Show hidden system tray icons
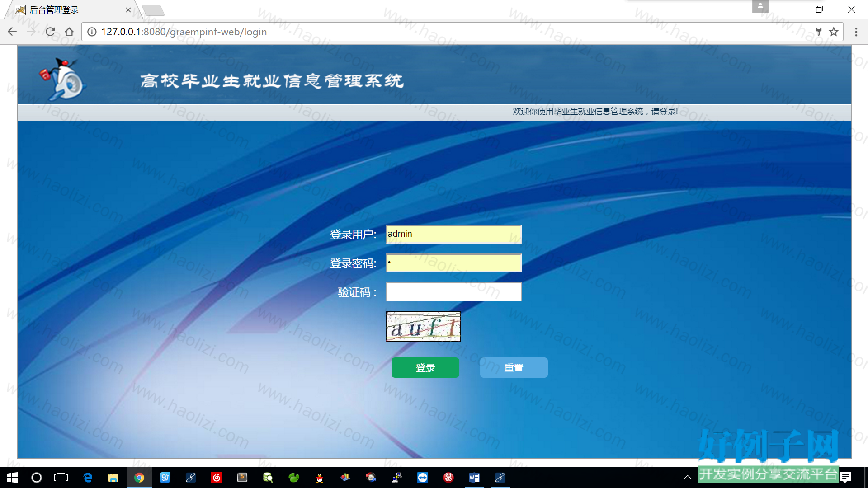The image size is (868, 488). pyautogui.click(x=687, y=478)
